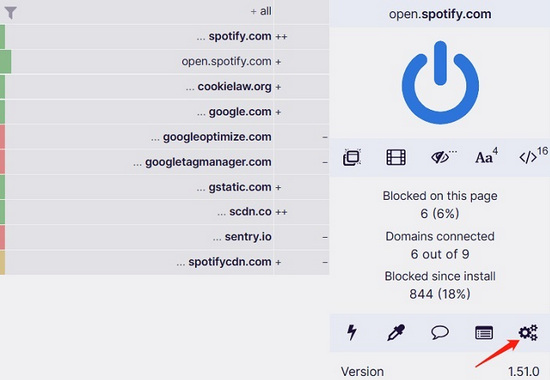Open the dashboard gears icon
Viewport: 550px width, 380px height.
pyautogui.click(x=528, y=333)
